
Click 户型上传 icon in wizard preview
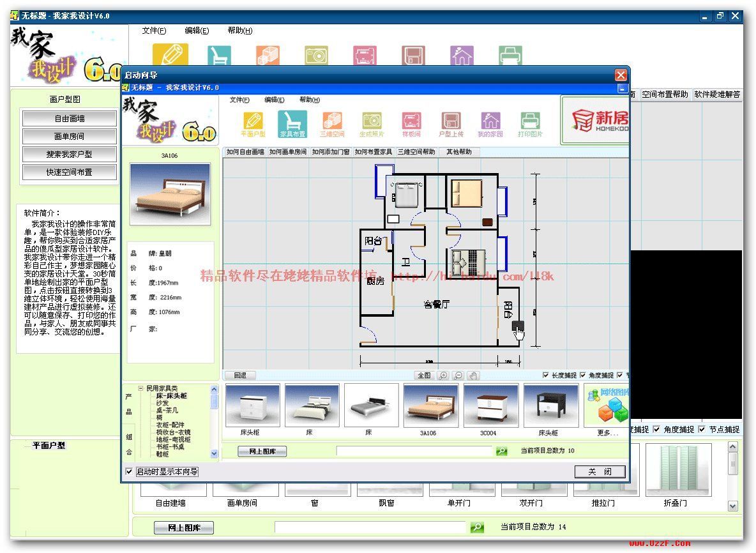coord(451,124)
